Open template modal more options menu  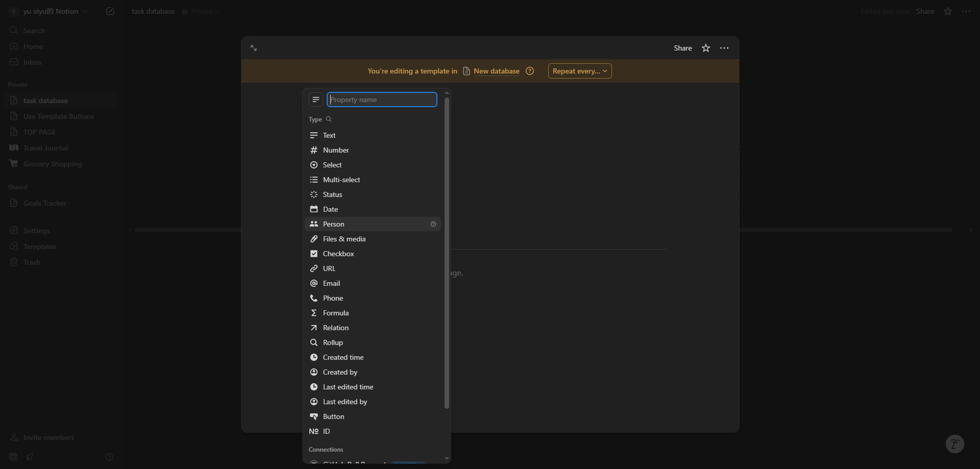[724, 48]
